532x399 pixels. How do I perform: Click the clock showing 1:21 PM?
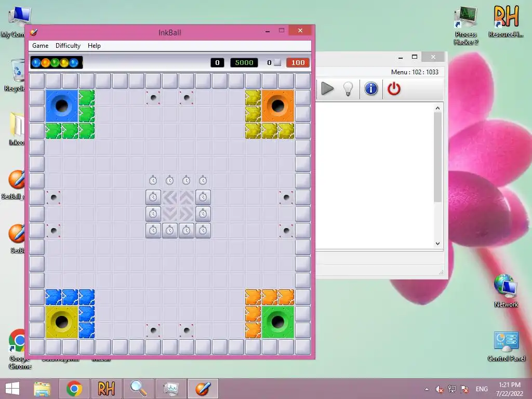[509, 389]
